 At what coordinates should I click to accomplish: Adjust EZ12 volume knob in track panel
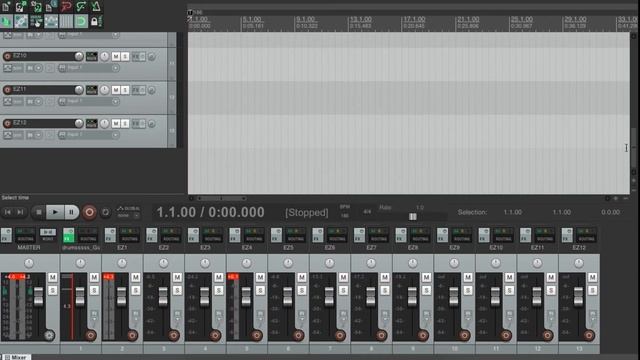[x=79, y=123]
